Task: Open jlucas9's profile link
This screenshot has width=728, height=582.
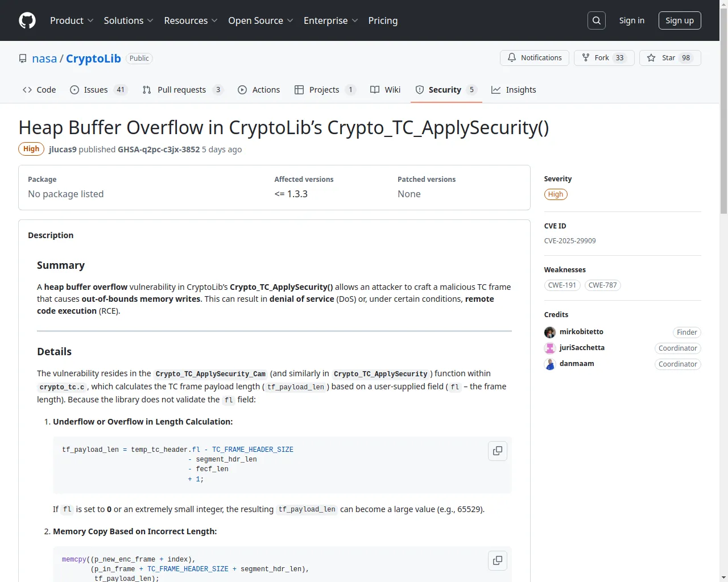Action: (63, 149)
